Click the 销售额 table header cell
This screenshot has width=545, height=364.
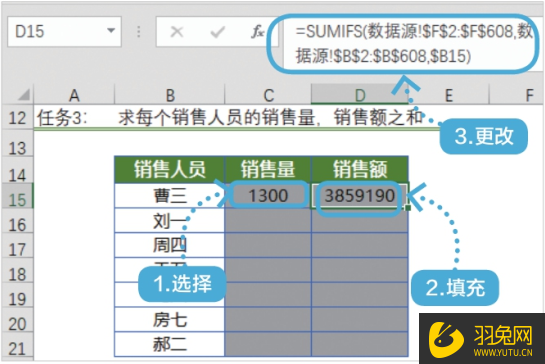point(360,170)
